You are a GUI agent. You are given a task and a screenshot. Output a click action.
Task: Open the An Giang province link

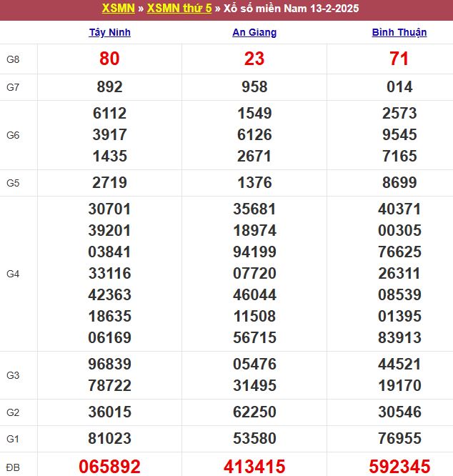pos(254,32)
